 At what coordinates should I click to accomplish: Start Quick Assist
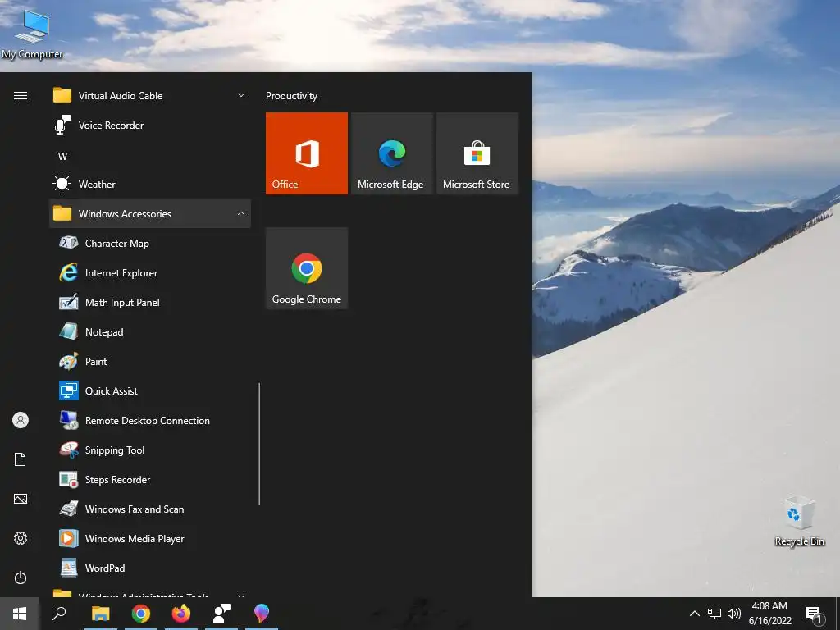tap(150, 390)
